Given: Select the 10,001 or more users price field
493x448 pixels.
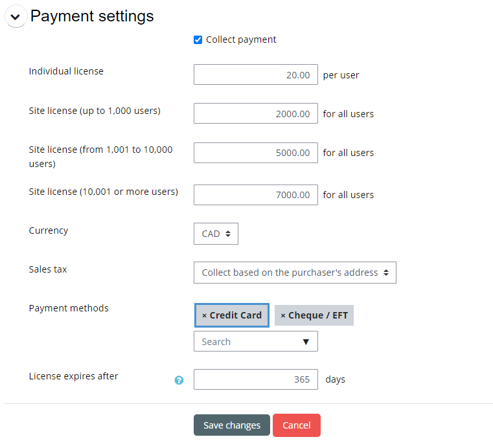Looking at the screenshot, I should pos(255,194).
